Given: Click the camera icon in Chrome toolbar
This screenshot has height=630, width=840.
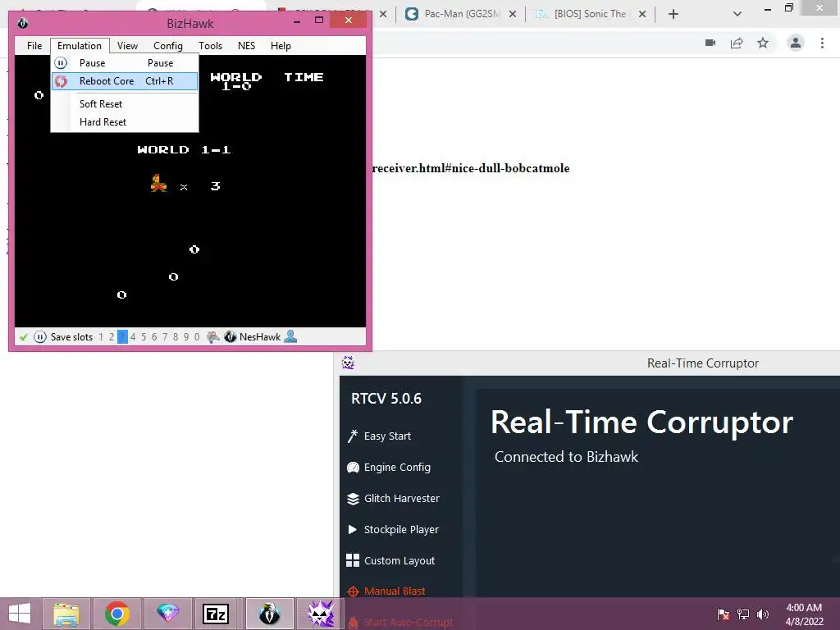Looking at the screenshot, I should click(x=710, y=43).
